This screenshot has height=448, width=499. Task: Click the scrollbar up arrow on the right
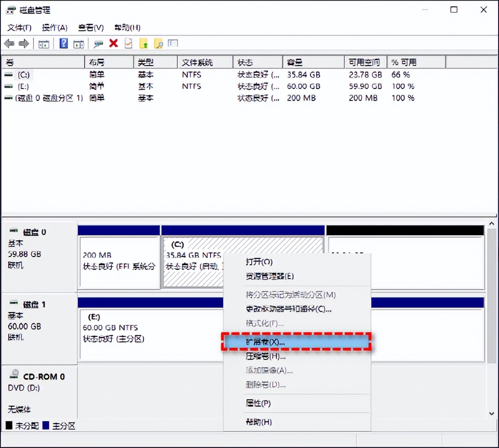[x=492, y=223]
